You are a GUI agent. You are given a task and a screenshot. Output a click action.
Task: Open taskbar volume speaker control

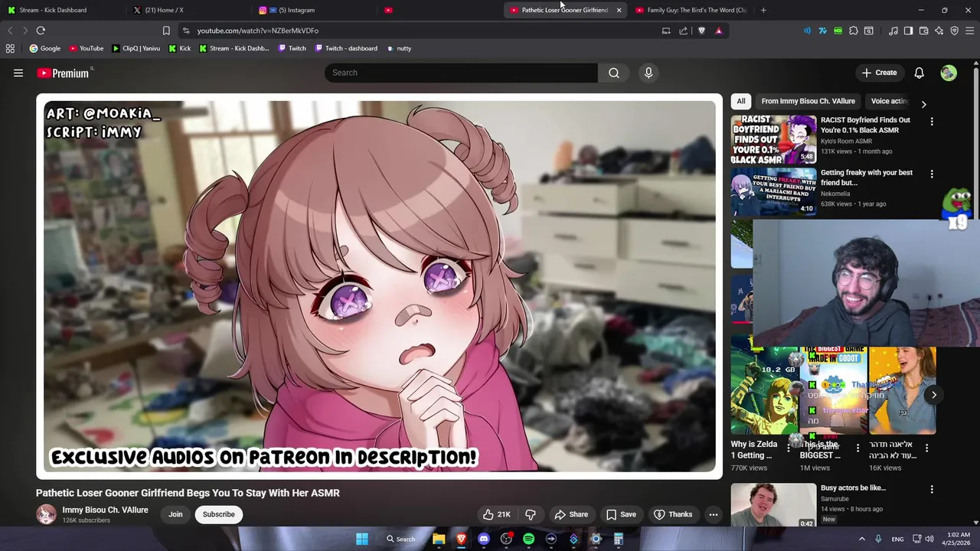pyautogui.click(x=929, y=539)
